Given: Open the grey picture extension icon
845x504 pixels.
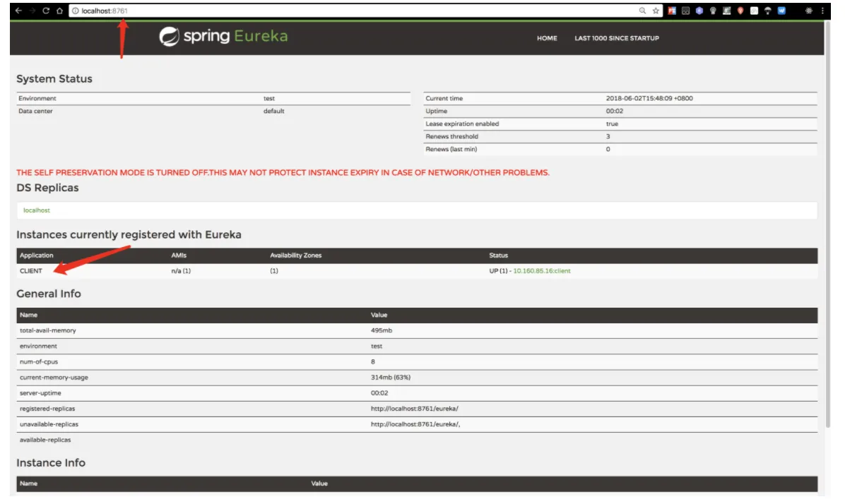Looking at the screenshot, I should click(726, 11).
